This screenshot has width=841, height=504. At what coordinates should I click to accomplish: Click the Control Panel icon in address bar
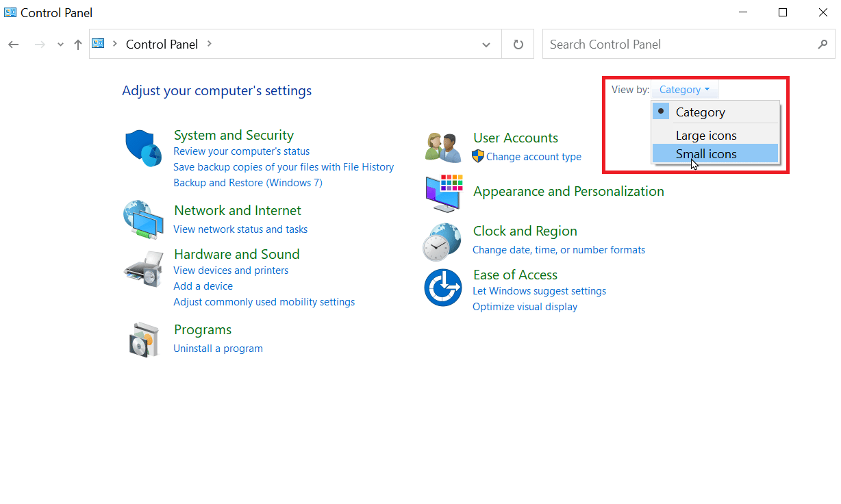pos(98,44)
